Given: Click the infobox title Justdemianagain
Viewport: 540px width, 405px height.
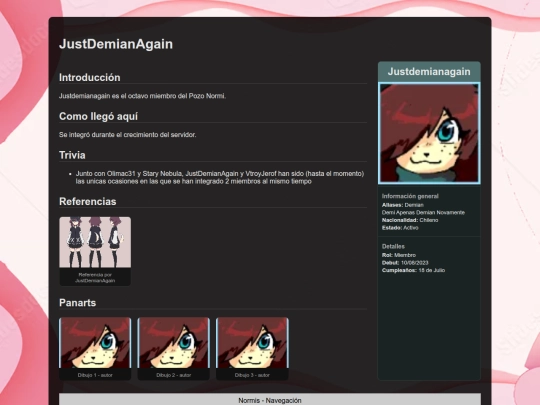Looking at the screenshot, I should 429,72.
